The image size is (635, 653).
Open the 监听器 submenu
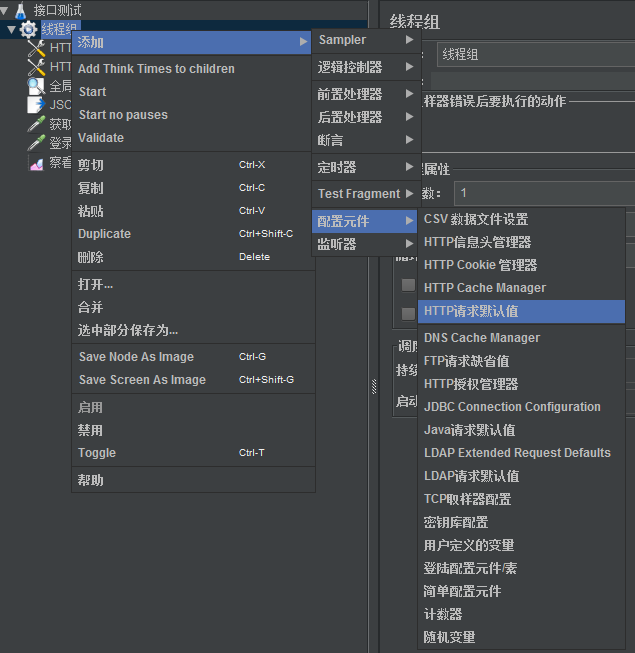coord(366,244)
